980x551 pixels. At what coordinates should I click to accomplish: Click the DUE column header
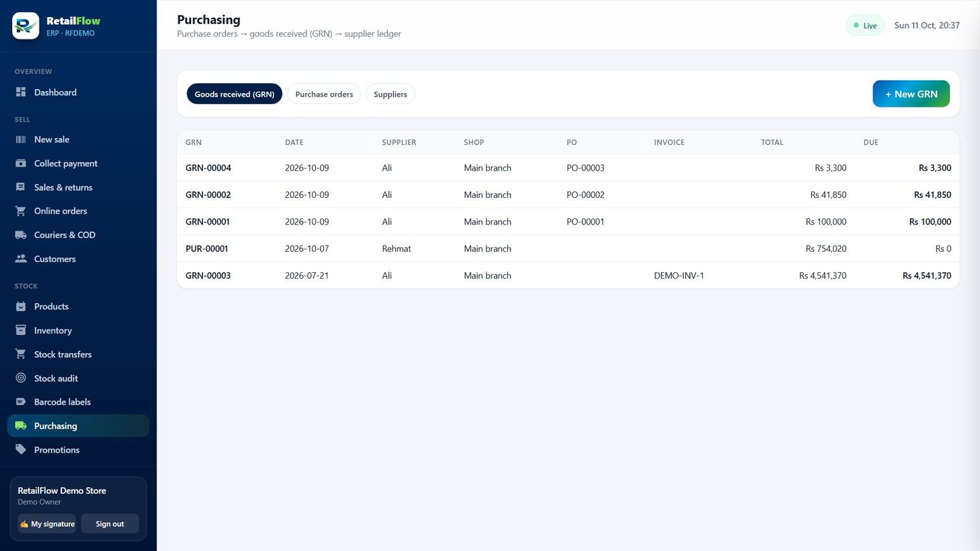(x=871, y=142)
